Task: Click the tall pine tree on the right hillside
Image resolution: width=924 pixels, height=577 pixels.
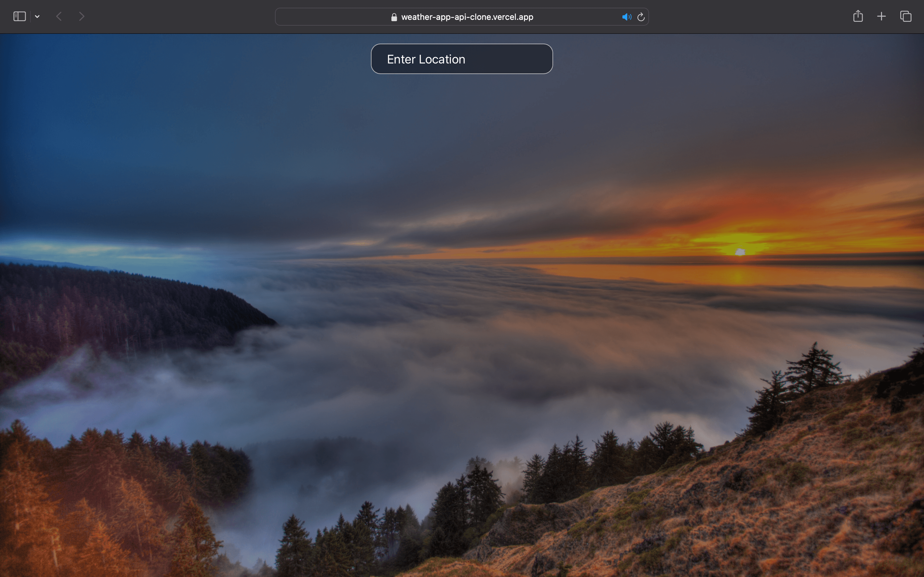Action: [813, 366]
